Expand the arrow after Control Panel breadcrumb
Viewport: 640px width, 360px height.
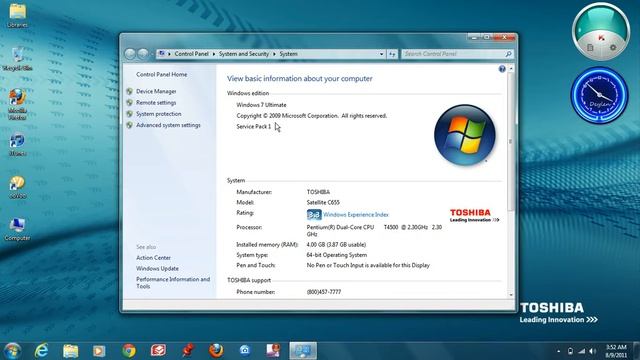214,54
